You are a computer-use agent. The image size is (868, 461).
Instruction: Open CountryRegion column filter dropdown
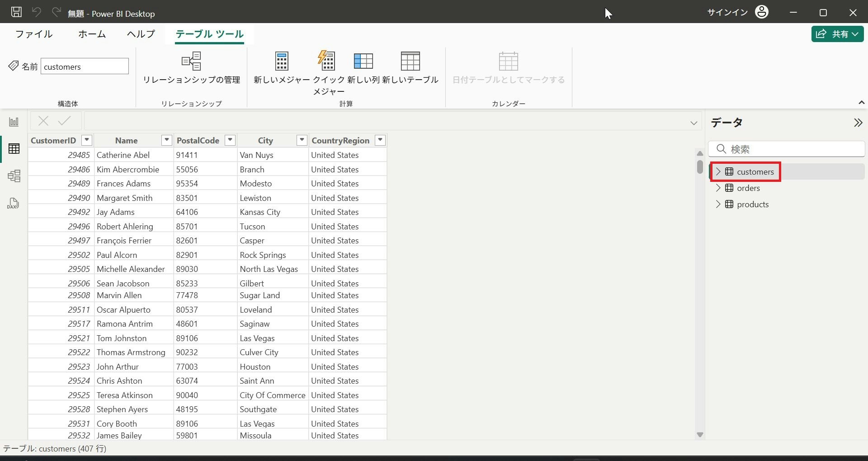pos(380,140)
